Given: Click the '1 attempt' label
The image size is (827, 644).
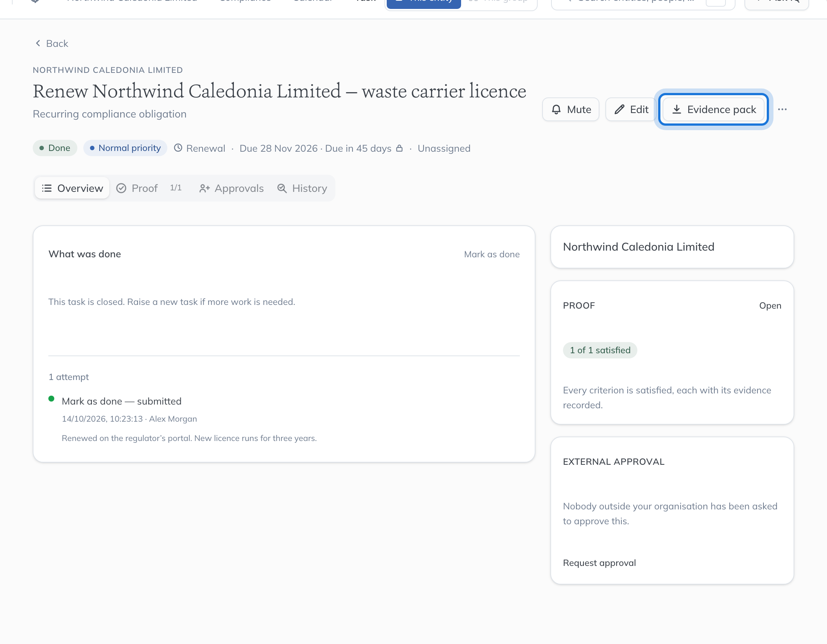Looking at the screenshot, I should tap(68, 377).
